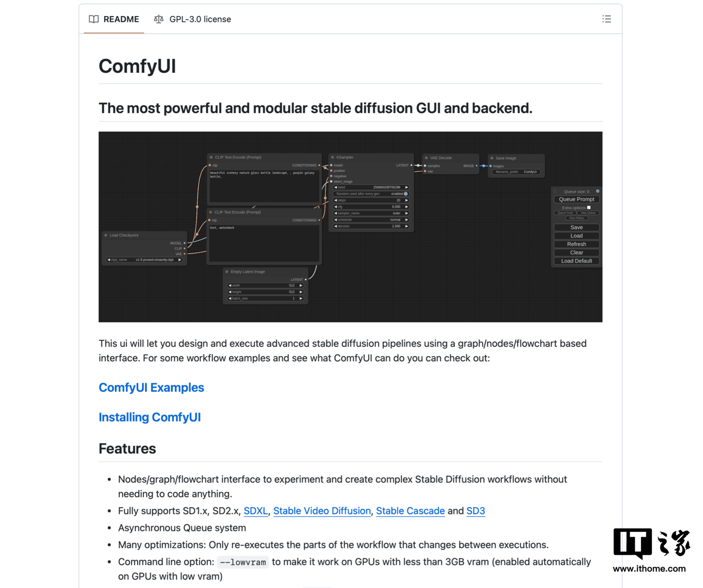
Task: Click the Load button in queue panel
Action: (x=577, y=236)
